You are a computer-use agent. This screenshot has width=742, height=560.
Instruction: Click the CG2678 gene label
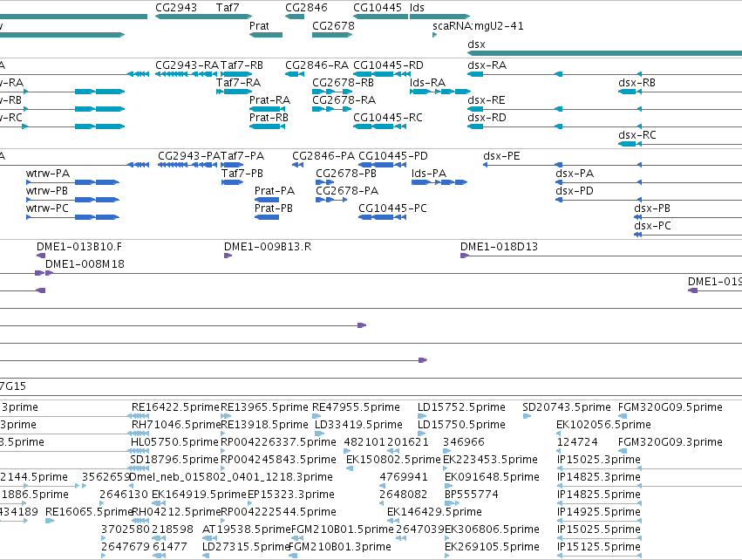coord(333,25)
